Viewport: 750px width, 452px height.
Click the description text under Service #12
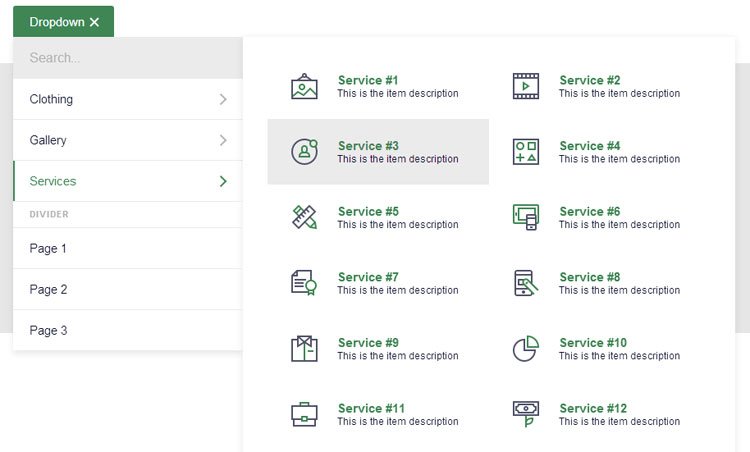point(619,421)
